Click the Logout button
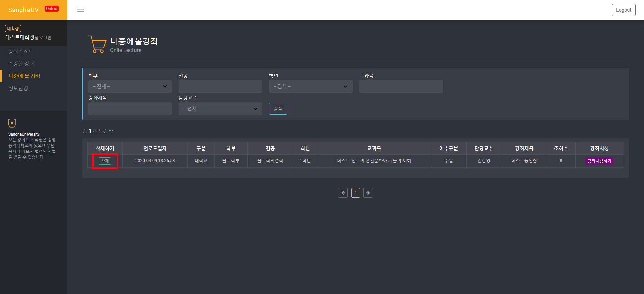Viewport: 644px width, 294px height. 623,10
